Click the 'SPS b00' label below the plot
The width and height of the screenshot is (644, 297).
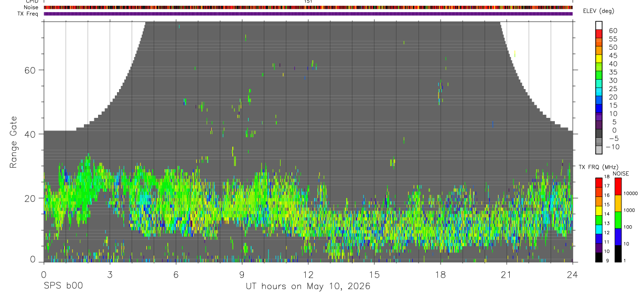(62, 286)
